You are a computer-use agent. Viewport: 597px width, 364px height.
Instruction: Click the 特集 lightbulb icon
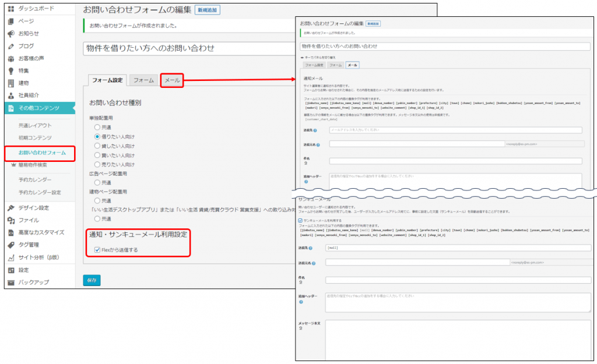point(11,70)
